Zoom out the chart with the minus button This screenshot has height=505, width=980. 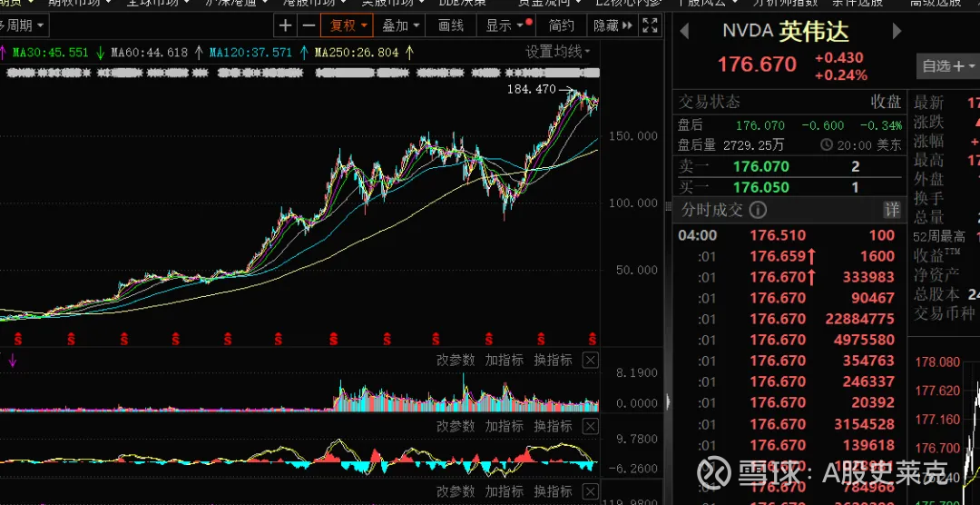click(x=309, y=25)
